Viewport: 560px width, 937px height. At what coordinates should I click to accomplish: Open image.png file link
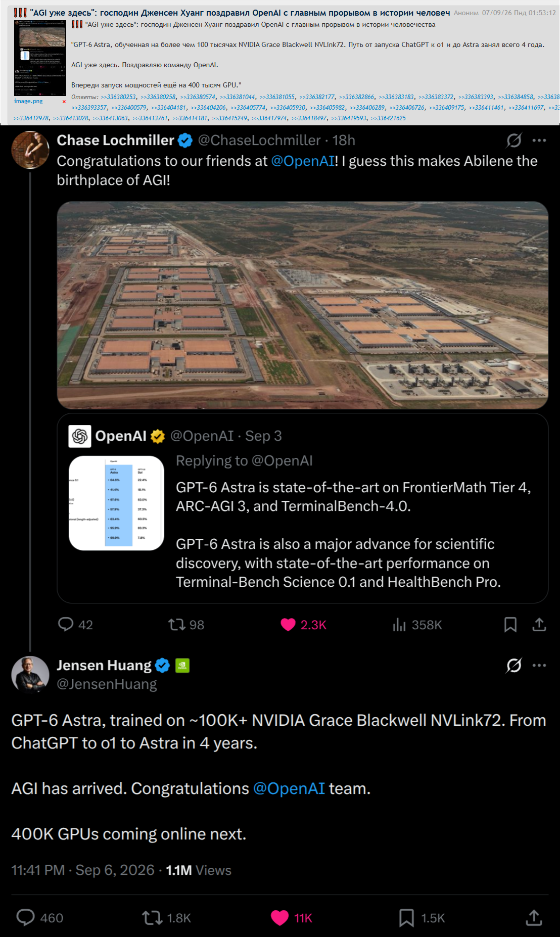click(28, 101)
